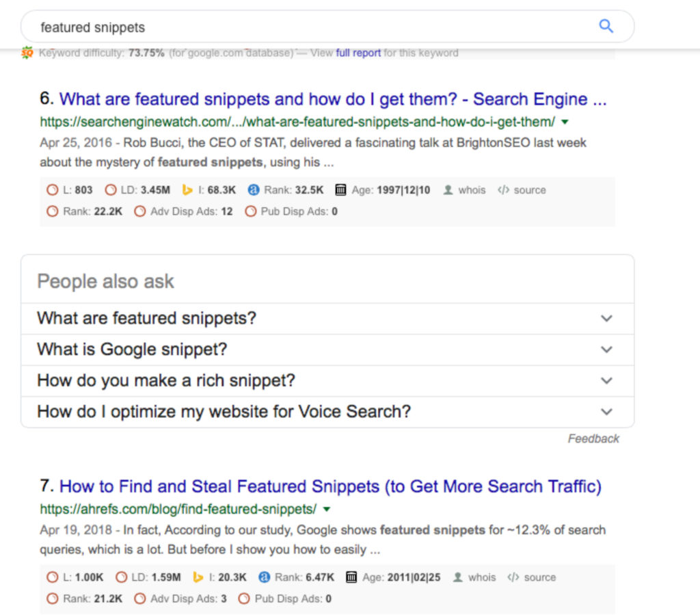Expand the Voice Search optimization question

[327, 412]
